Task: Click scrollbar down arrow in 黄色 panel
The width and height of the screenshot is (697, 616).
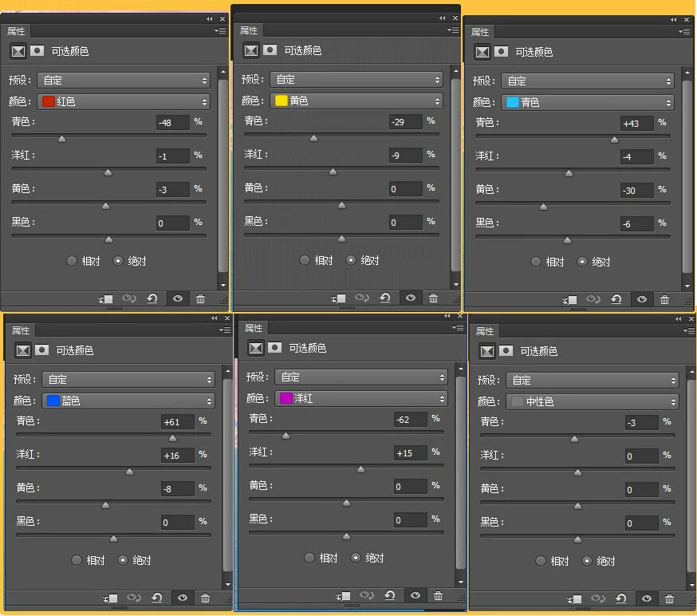Action: (x=456, y=285)
